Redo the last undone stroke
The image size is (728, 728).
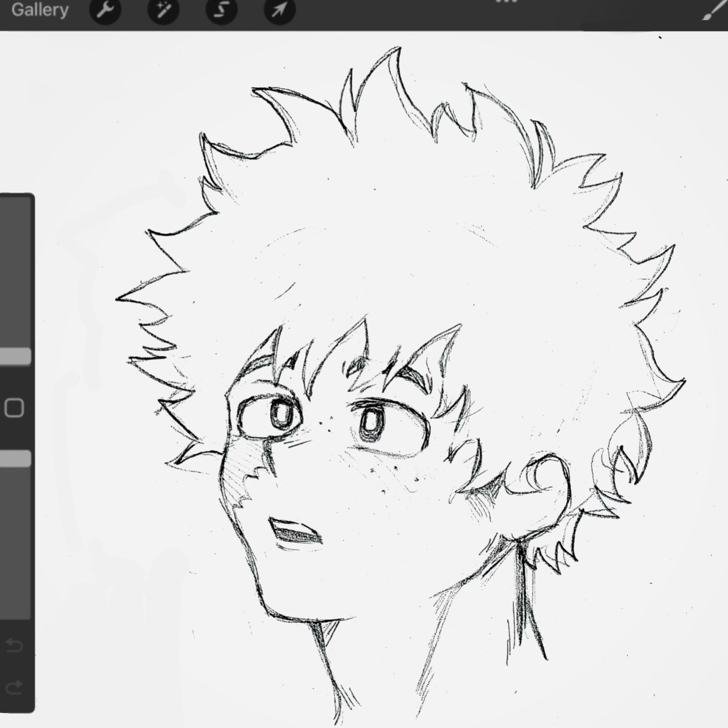coord(14,687)
